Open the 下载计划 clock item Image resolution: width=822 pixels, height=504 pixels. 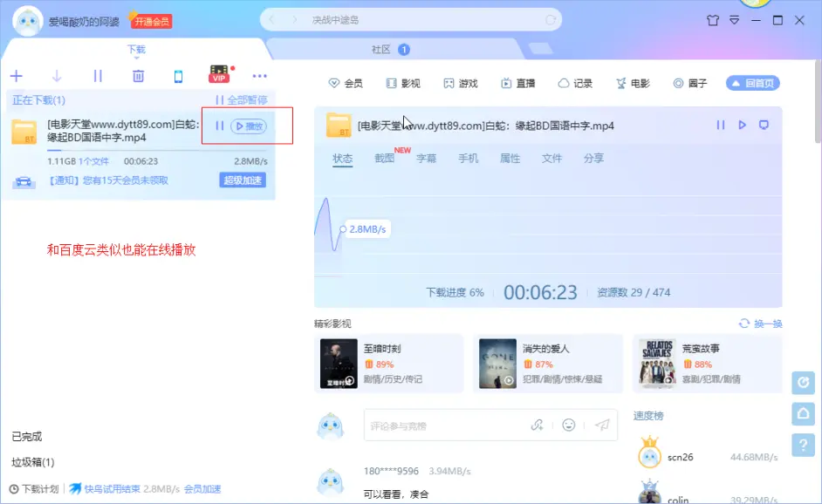pos(34,489)
